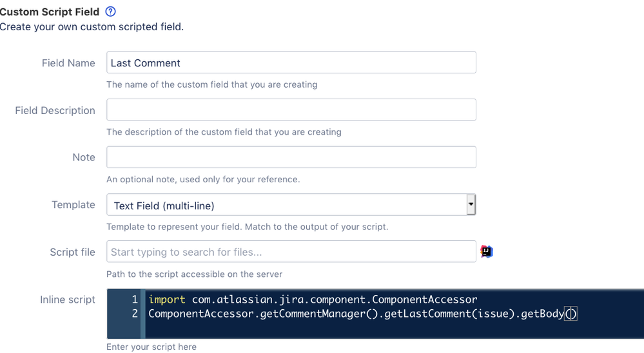Select line number 1 in the script gutter

134,300
